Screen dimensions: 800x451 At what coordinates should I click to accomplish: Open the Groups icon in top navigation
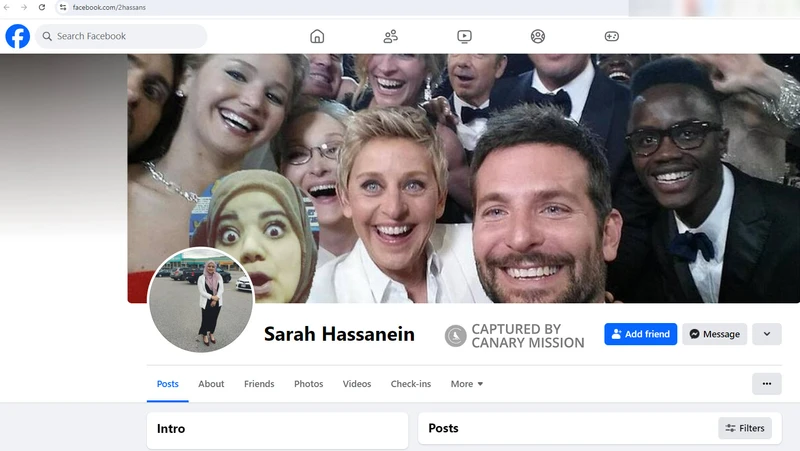(538, 36)
